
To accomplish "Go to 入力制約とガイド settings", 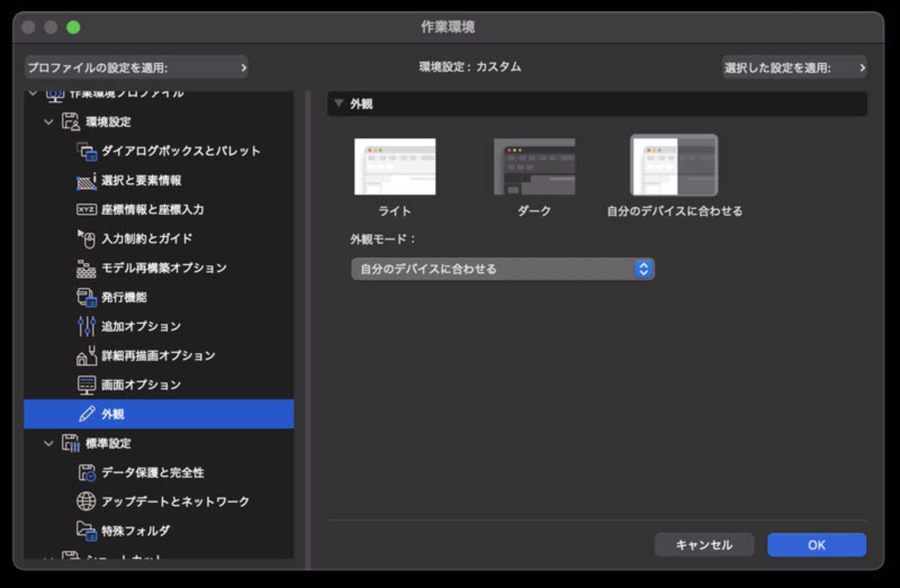I will [x=159, y=238].
